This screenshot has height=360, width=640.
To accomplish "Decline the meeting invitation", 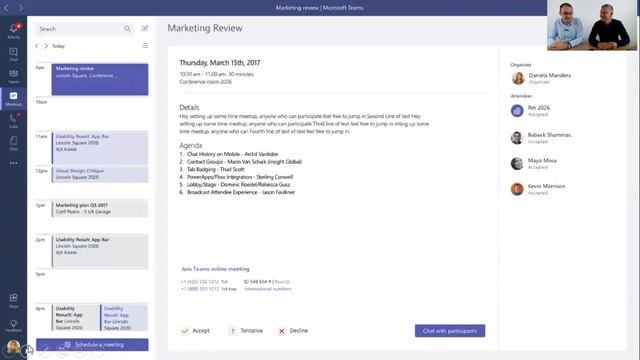I will click(x=293, y=331).
